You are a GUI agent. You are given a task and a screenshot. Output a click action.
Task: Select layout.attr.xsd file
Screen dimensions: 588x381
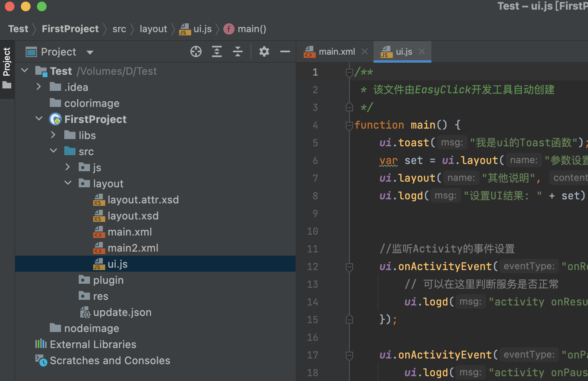pyautogui.click(x=143, y=200)
